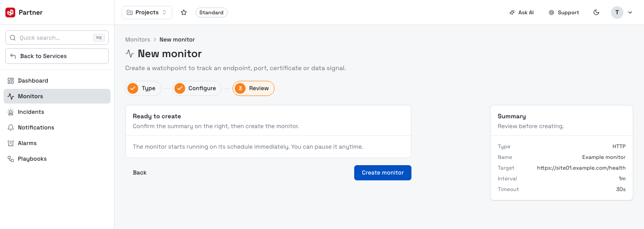Select the Review step indicator
644x229 pixels.
coord(253,88)
